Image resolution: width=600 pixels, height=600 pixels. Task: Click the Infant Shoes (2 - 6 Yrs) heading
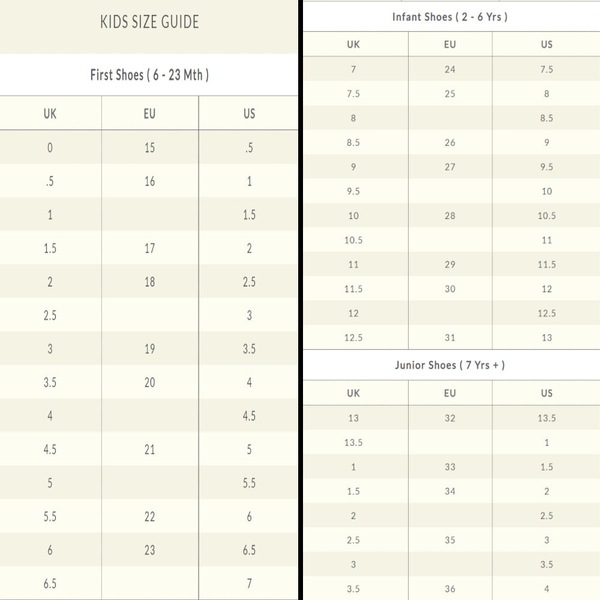[x=450, y=17]
